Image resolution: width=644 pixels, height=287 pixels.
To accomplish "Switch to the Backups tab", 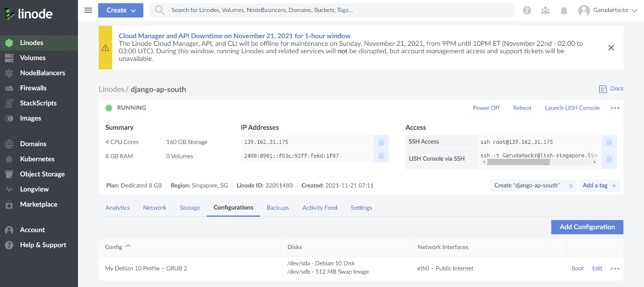I will (278, 208).
